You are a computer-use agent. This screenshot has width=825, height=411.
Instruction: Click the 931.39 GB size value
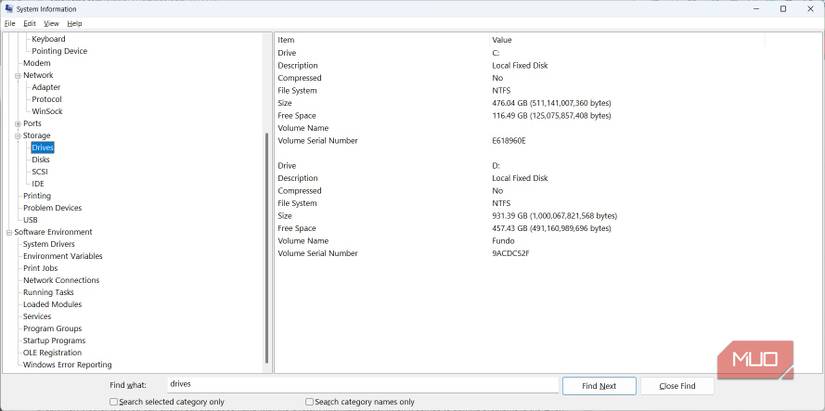(x=555, y=216)
